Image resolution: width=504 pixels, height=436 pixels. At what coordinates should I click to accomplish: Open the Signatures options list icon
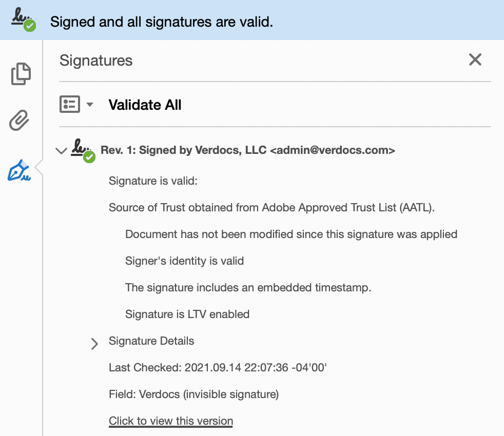tap(70, 105)
